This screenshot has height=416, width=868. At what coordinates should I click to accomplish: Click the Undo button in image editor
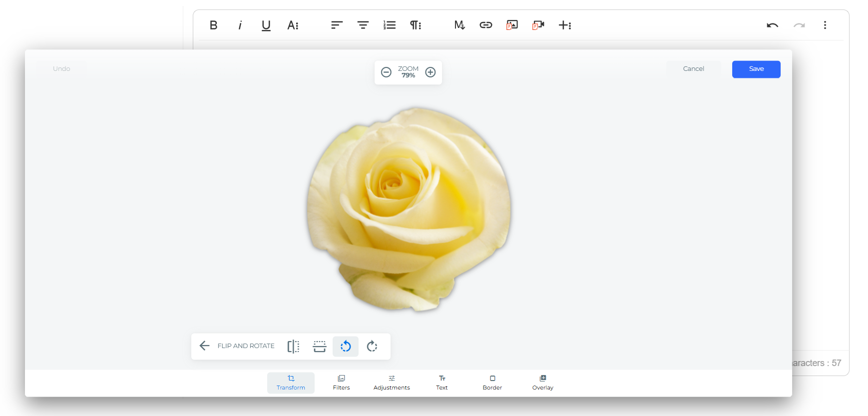tap(61, 69)
